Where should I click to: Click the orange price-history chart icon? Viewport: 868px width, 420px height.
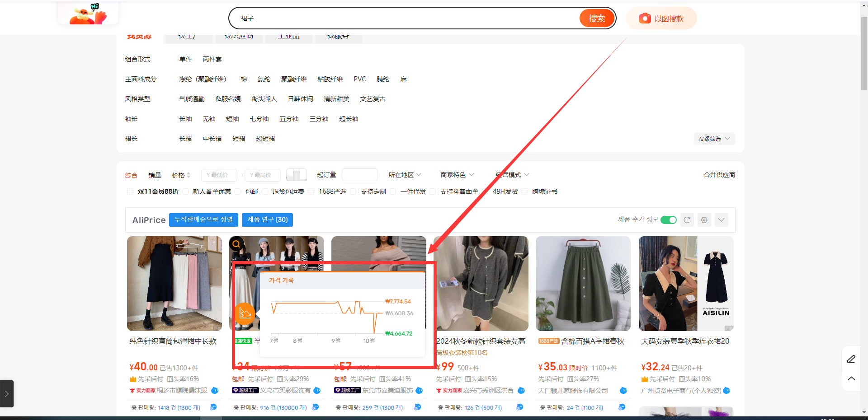click(x=245, y=313)
